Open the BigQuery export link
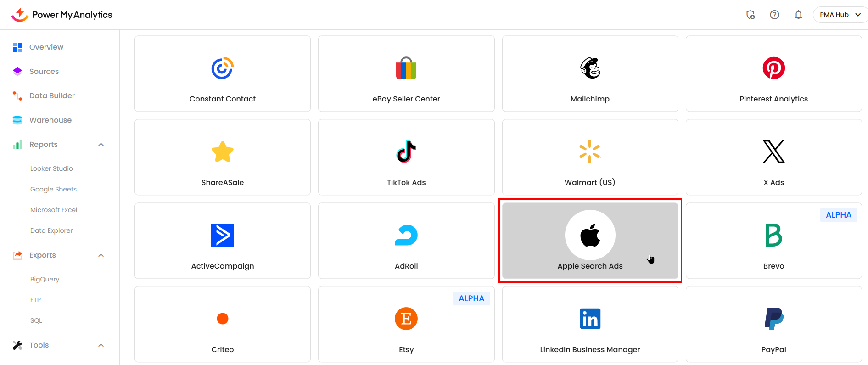 coord(45,279)
